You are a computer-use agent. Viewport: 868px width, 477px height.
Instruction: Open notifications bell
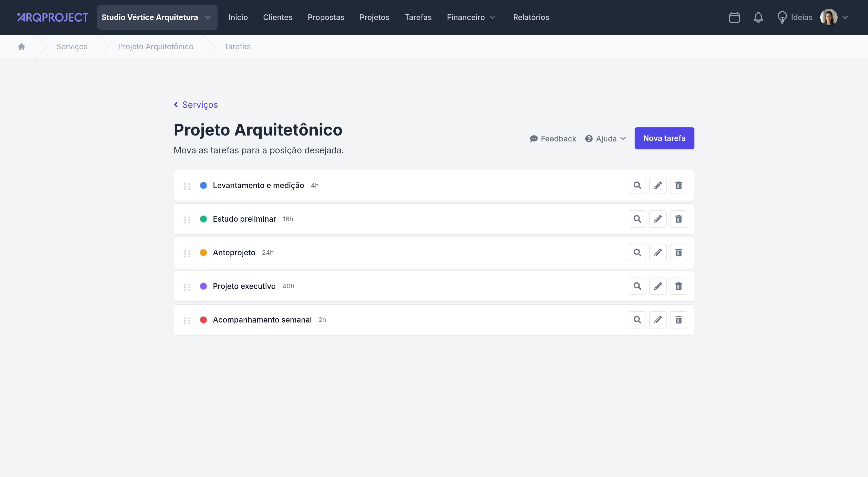pyautogui.click(x=758, y=17)
